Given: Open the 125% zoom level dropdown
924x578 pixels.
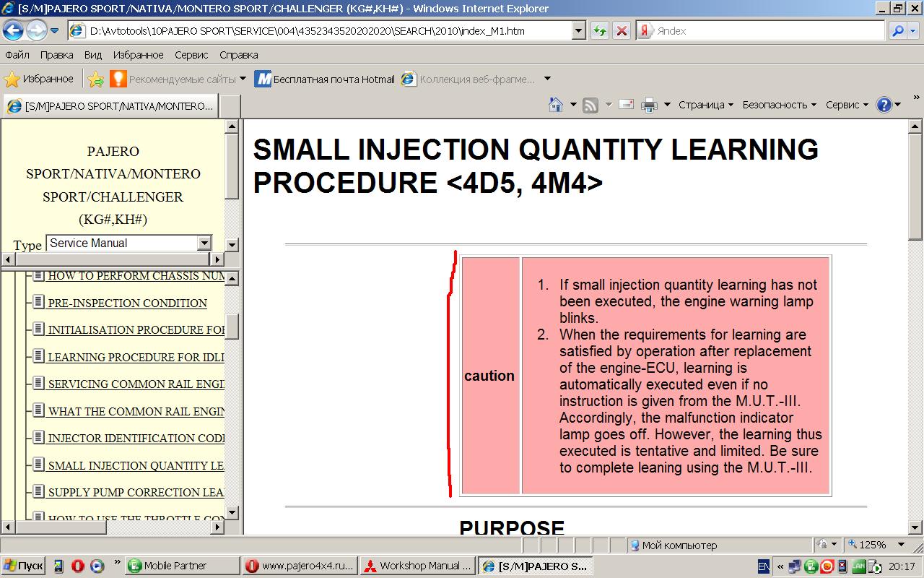Looking at the screenshot, I should click(x=901, y=545).
